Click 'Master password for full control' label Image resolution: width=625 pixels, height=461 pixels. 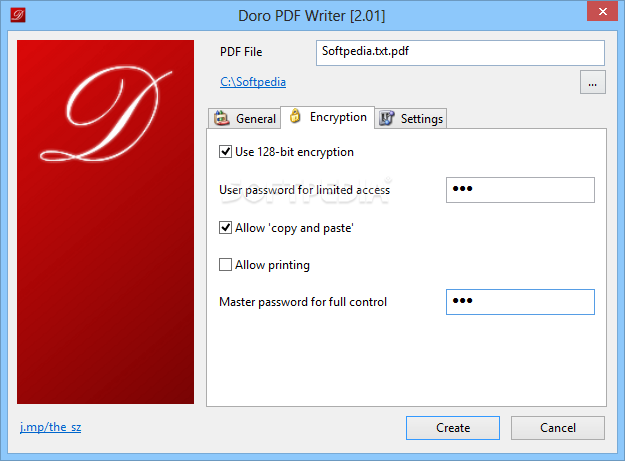(303, 302)
